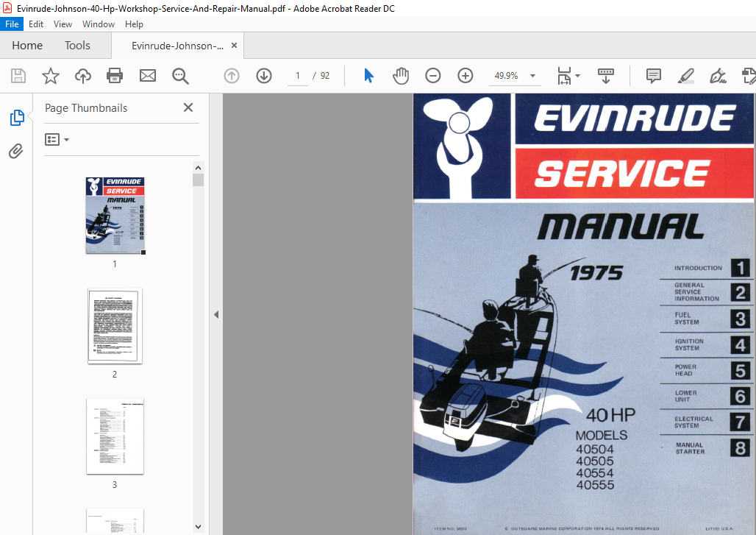Image resolution: width=756 pixels, height=535 pixels.
Task: Click 'FUEL SYSTEM' section 3 on cover
Action: [687, 319]
